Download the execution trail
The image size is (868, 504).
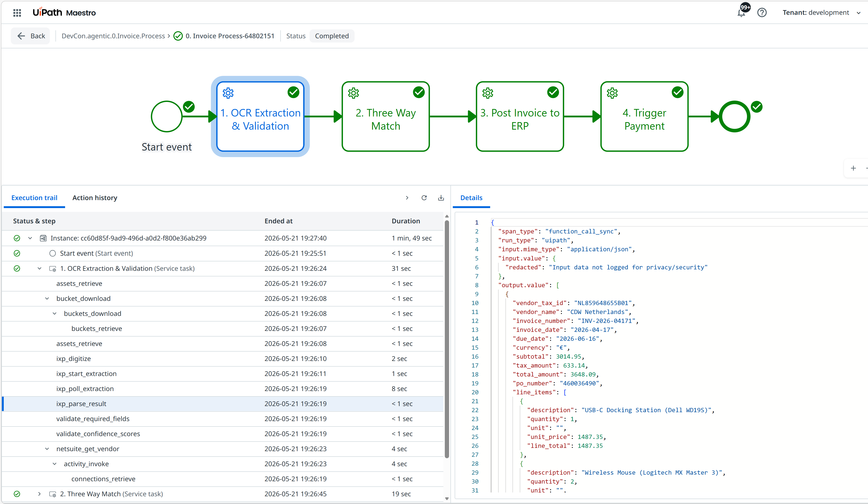[x=441, y=198]
